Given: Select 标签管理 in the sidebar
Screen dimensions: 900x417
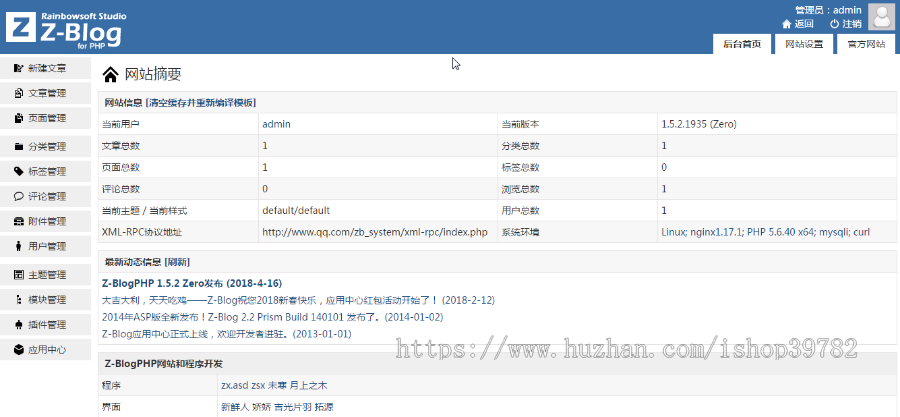Looking at the screenshot, I should 45,172.
